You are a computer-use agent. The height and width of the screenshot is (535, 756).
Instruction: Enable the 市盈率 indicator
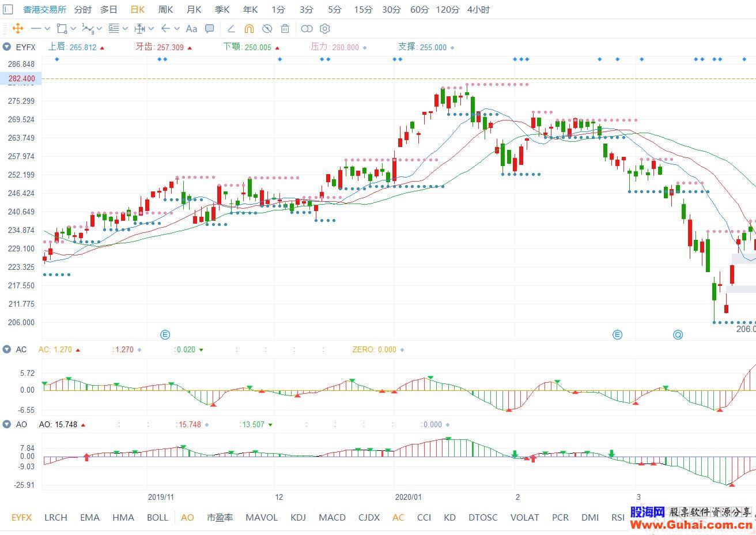tap(220, 517)
